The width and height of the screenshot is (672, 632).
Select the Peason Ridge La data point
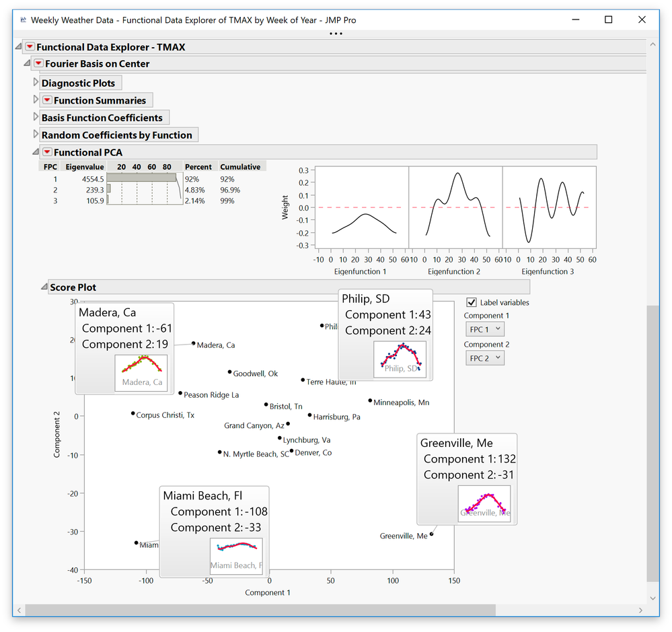pos(180,393)
